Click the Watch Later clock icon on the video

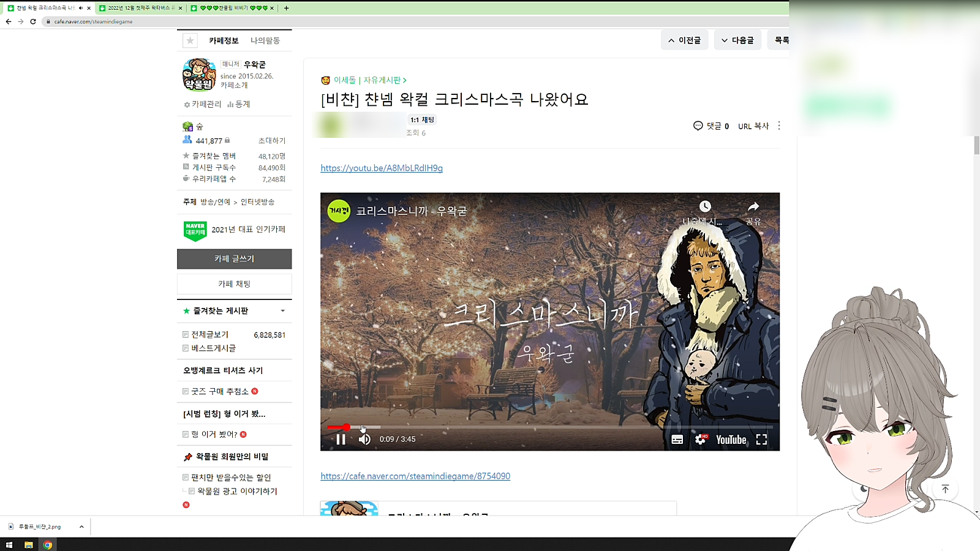(x=705, y=207)
